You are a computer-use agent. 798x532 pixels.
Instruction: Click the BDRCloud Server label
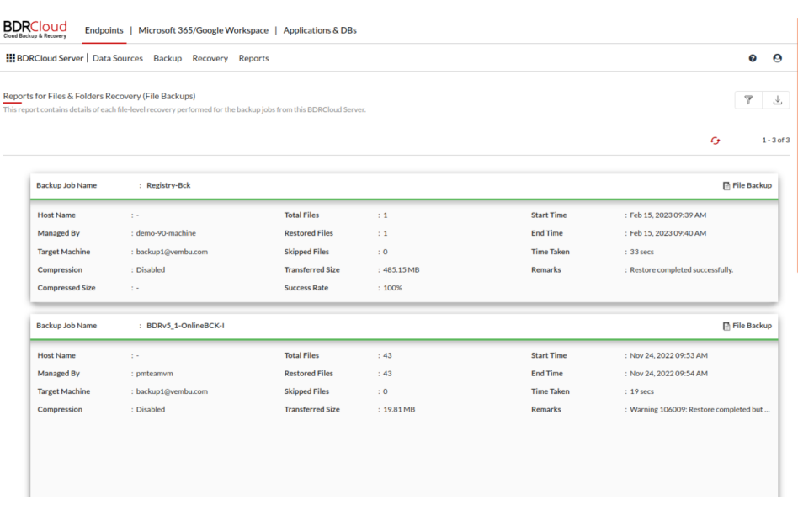[x=50, y=58]
